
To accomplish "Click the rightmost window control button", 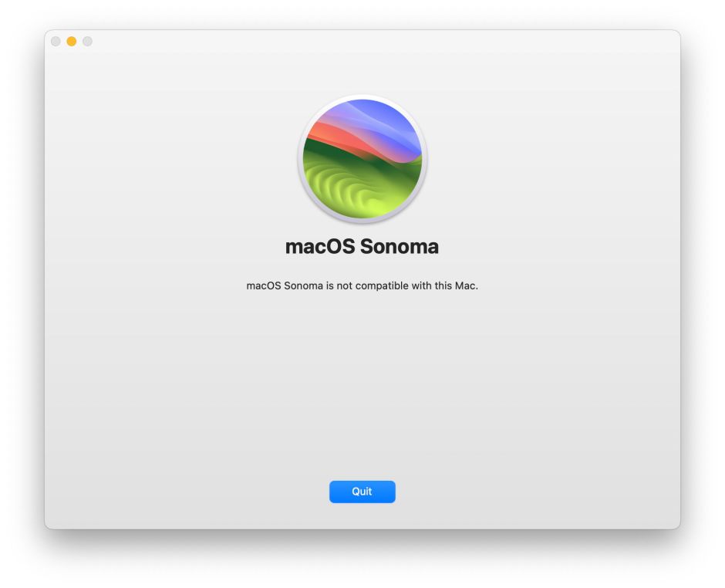I will 87,41.
